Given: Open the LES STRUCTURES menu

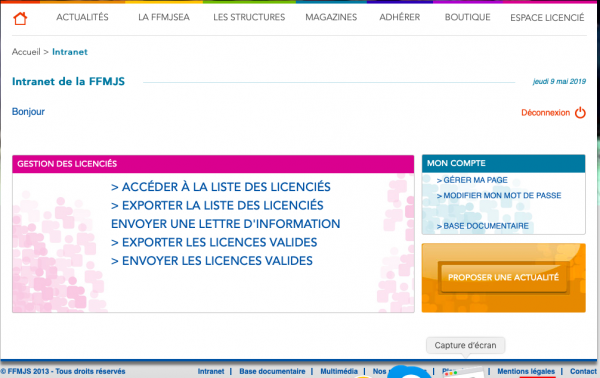Looking at the screenshot, I should click(x=249, y=17).
